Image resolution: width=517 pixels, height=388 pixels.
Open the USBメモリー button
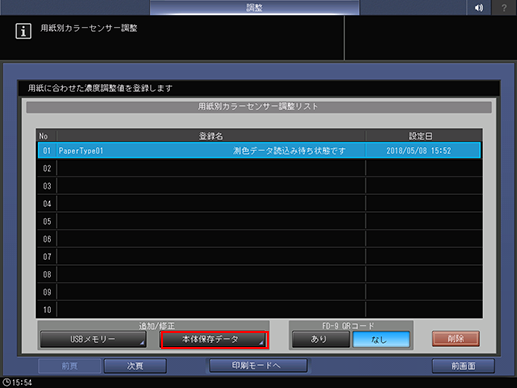pos(93,339)
